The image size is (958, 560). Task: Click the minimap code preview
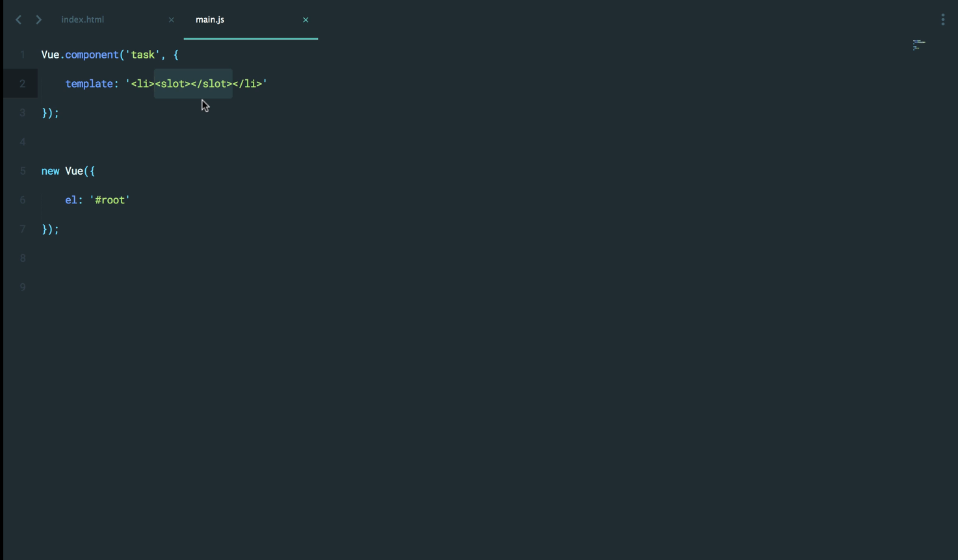tap(918, 45)
